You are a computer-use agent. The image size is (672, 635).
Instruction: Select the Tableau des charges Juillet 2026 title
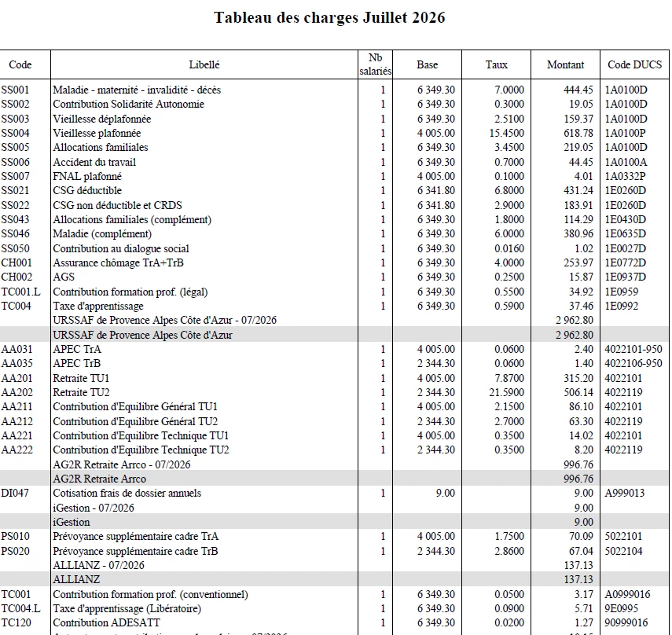tap(329, 17)
